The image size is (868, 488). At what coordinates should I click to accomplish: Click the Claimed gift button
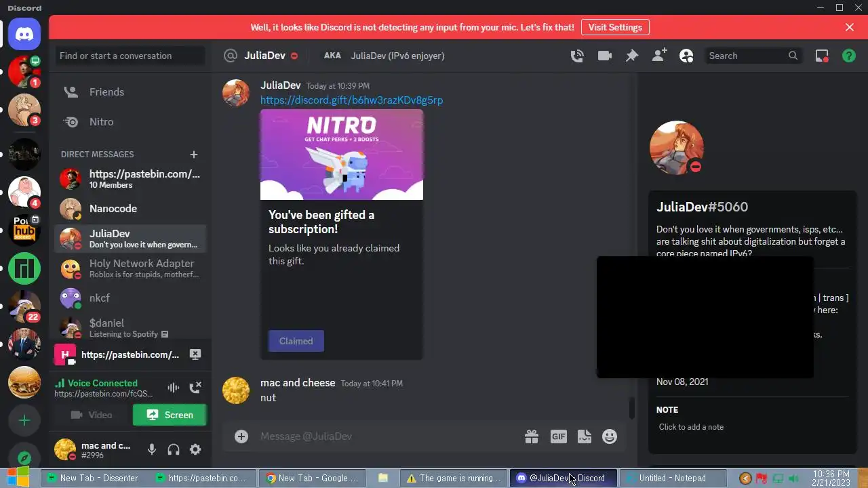coord(296,341)
